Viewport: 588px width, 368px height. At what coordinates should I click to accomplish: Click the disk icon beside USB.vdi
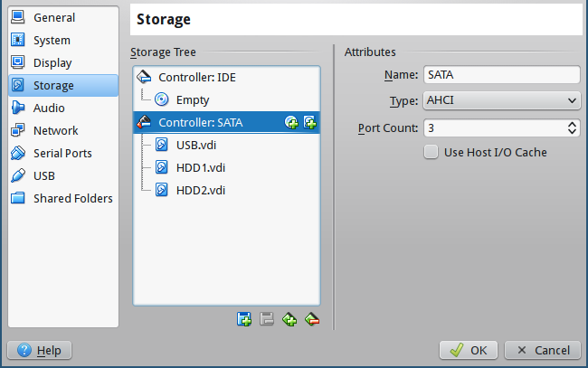(x=162, y=145)
